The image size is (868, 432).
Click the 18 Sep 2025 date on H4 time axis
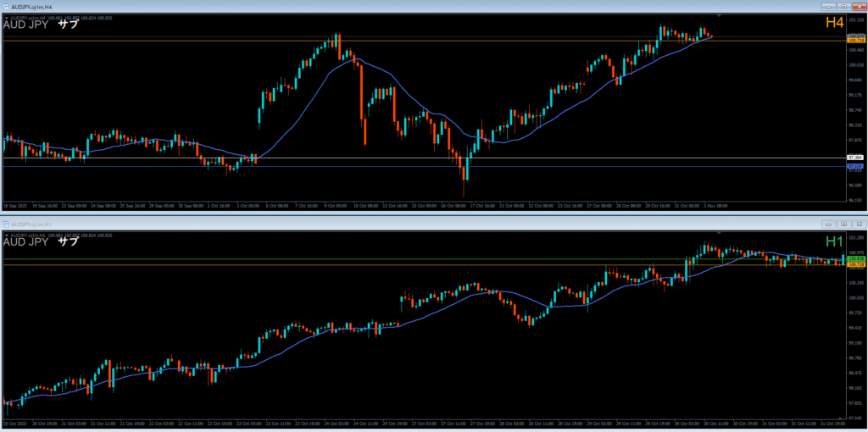click(14, 205)
